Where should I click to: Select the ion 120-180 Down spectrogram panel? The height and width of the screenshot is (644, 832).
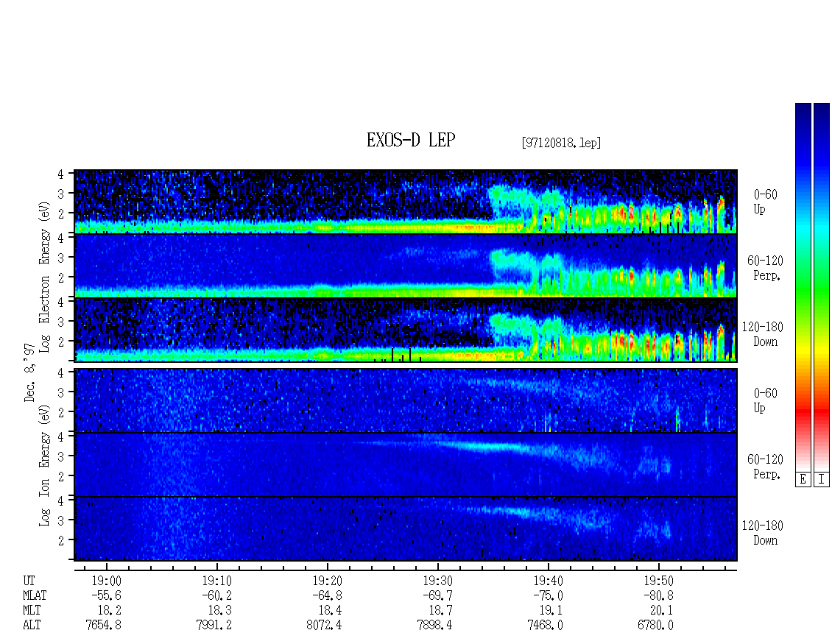tap(406, 529)
